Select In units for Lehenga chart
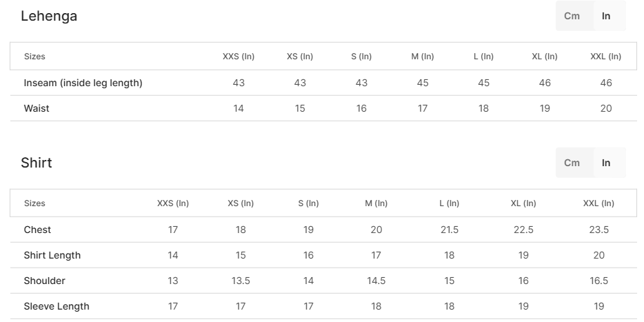644x322 pixels. click(606, 16)
